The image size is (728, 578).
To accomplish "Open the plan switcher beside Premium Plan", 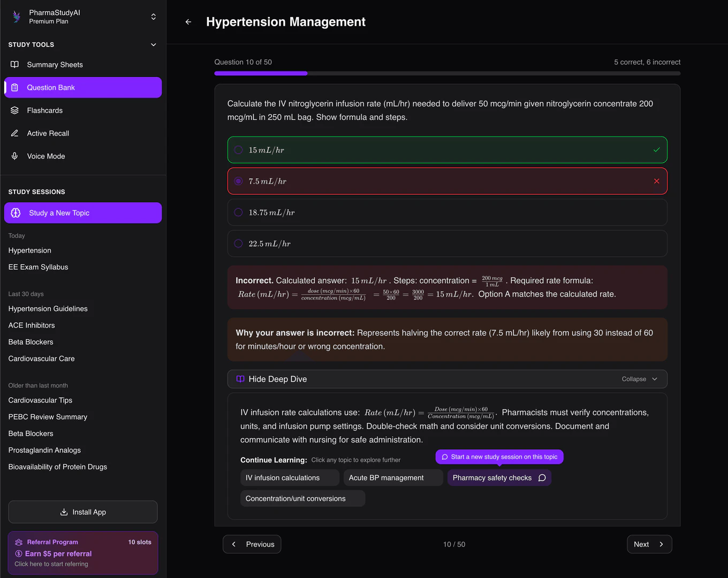I will pyautogui.click(x=153, y=16).
